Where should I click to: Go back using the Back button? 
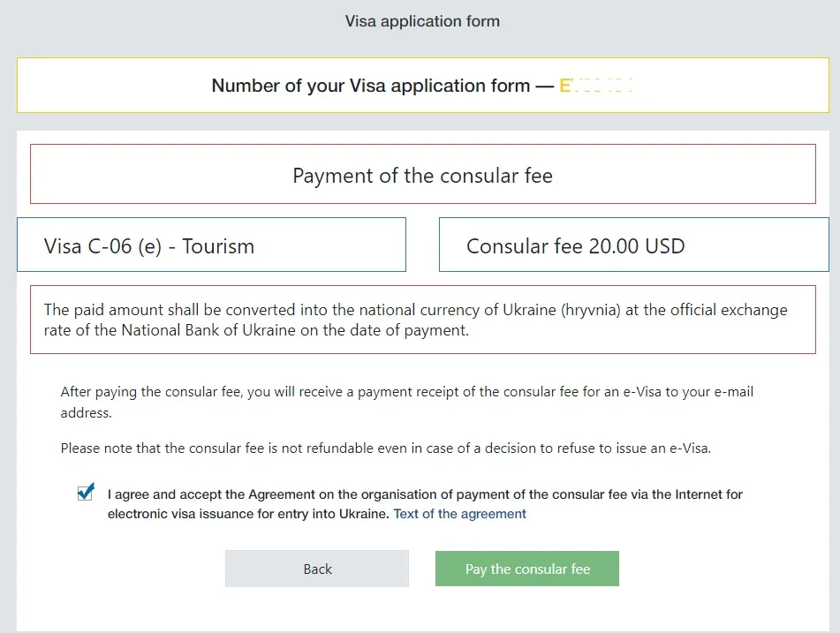point(316,569)
